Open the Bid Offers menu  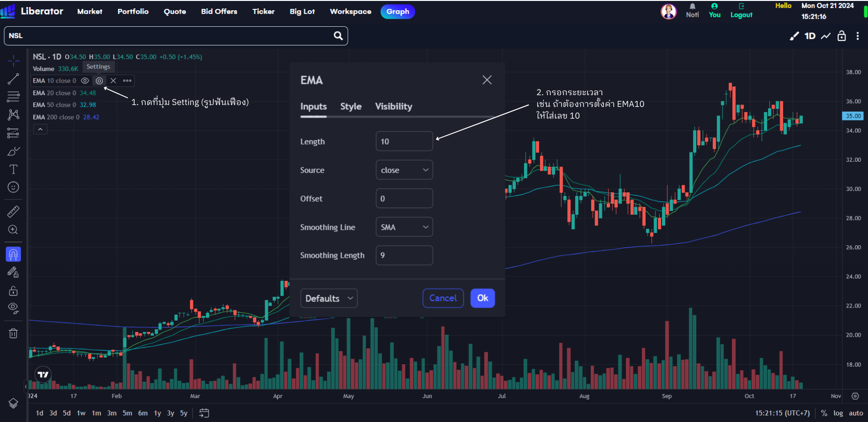tap(219, 11)
